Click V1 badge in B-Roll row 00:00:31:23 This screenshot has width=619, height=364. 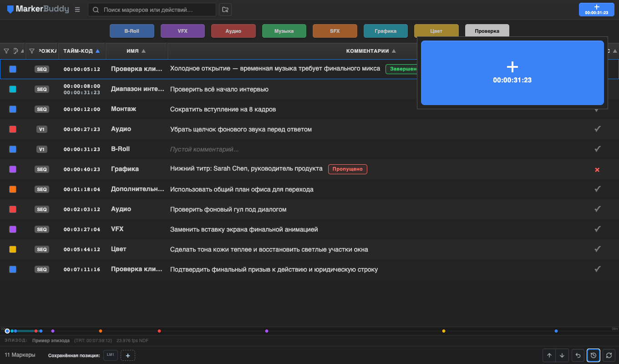[42, 150]
